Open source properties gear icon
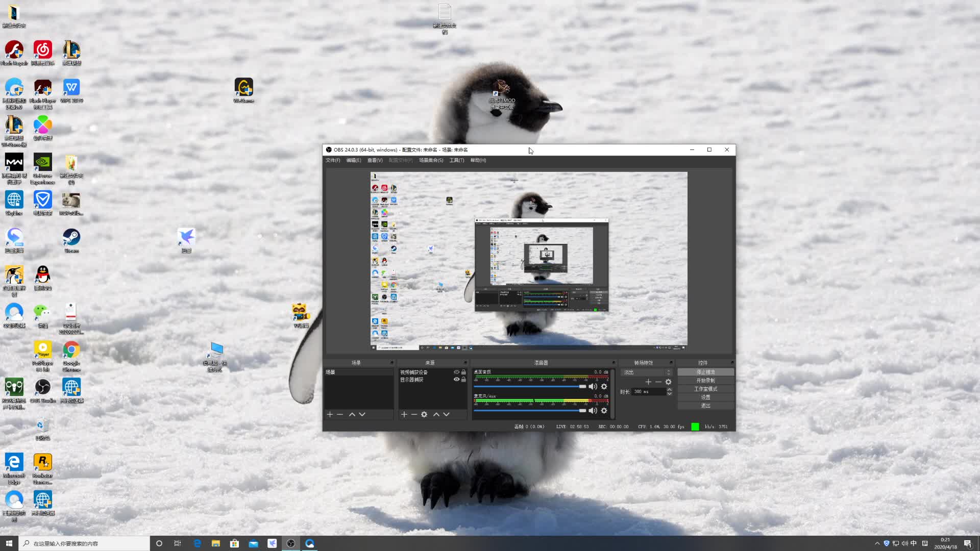Viewport: 980px width, 551px height. coord(424,414)
